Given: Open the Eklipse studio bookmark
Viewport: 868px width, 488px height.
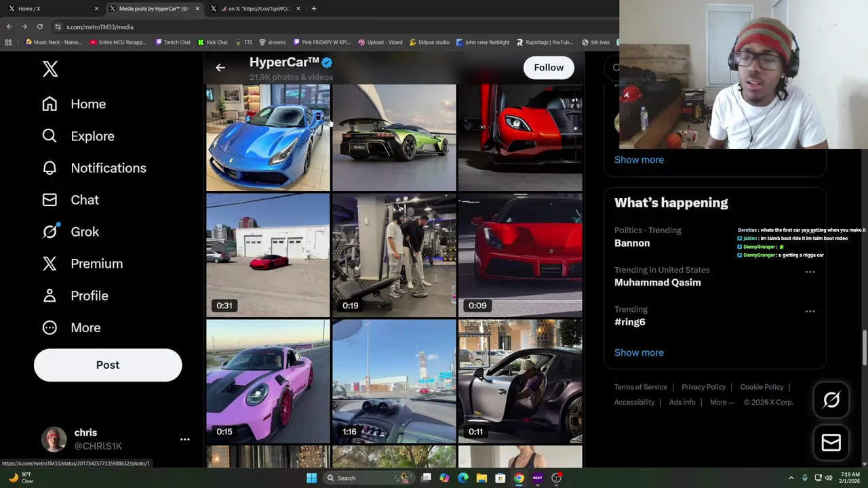Looking at the screenshot, I should pos(429,42).
